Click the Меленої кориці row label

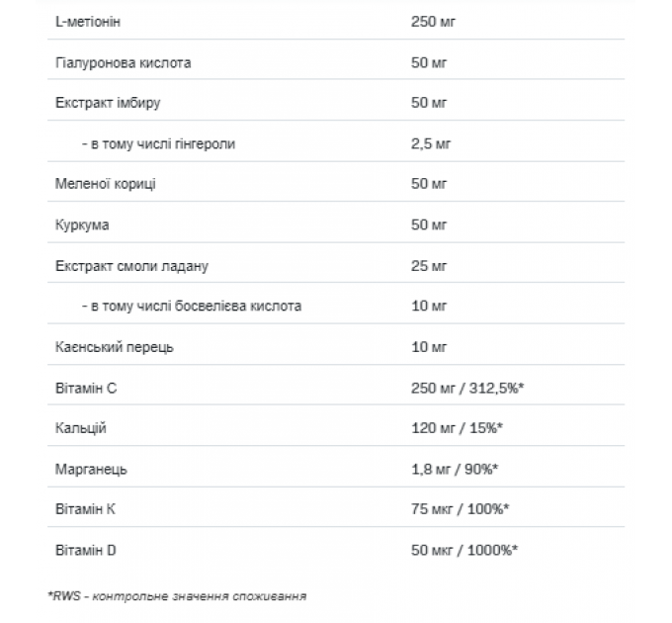106,184
